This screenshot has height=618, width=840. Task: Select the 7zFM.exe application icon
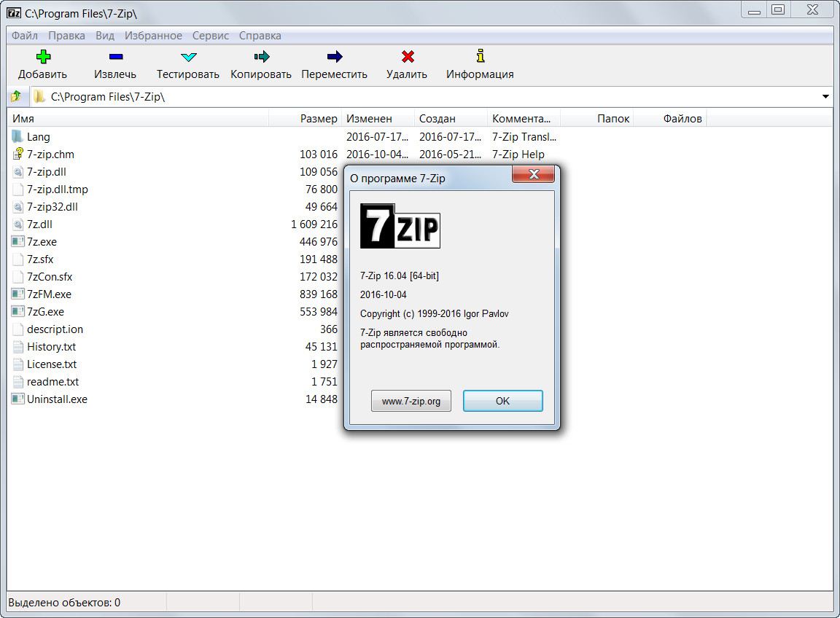click(17, 294)
